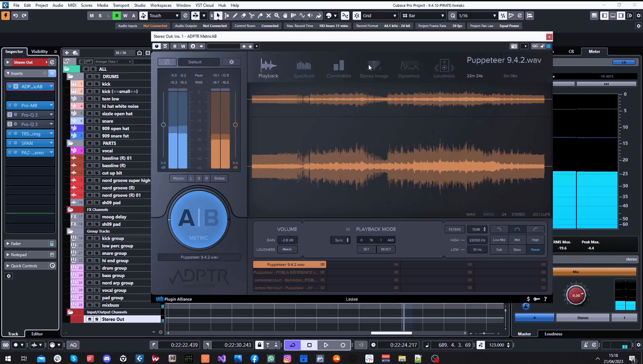Redo action in toolbar
Viewport: 643px width, 364px height.
tap(24, 16)
